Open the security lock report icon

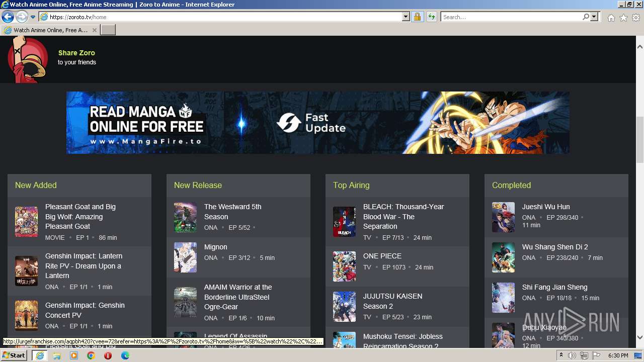point(417,17)
